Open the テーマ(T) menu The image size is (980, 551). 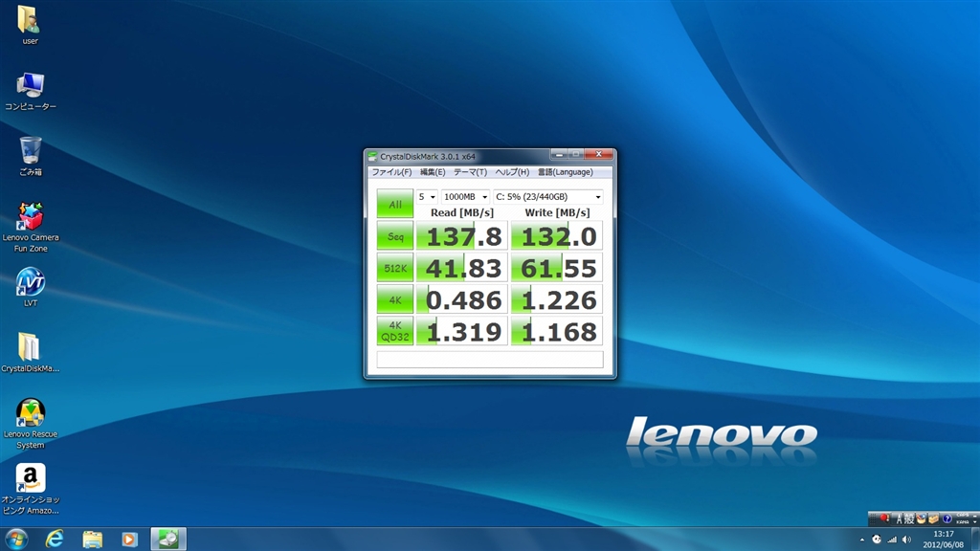[470, 172]
